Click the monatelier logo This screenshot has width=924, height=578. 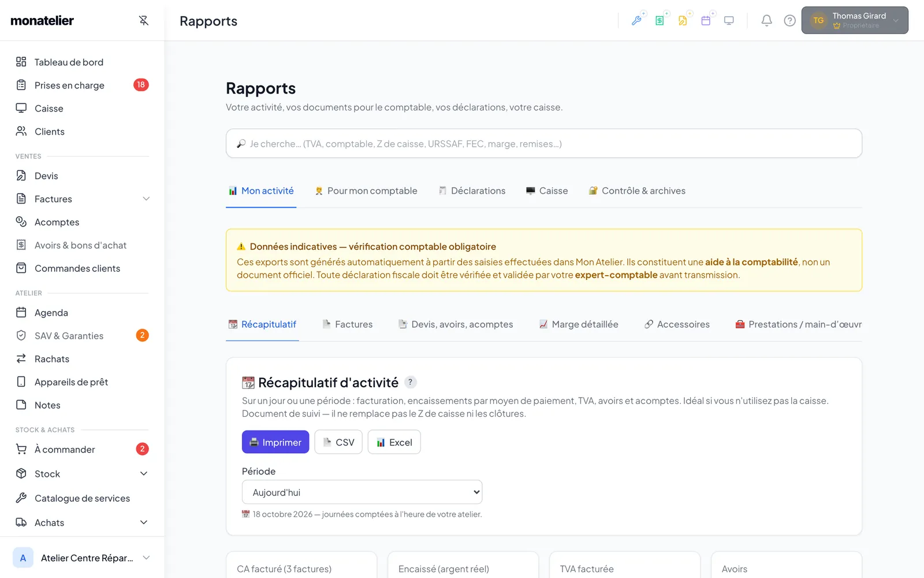pyautogui.click(x=42, y=21)
